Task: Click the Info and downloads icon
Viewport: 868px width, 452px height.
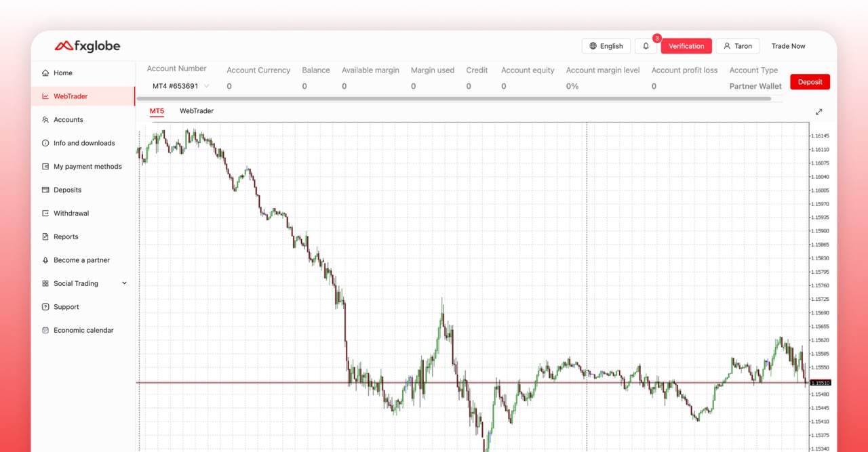Action: click(x=45, y=143)
